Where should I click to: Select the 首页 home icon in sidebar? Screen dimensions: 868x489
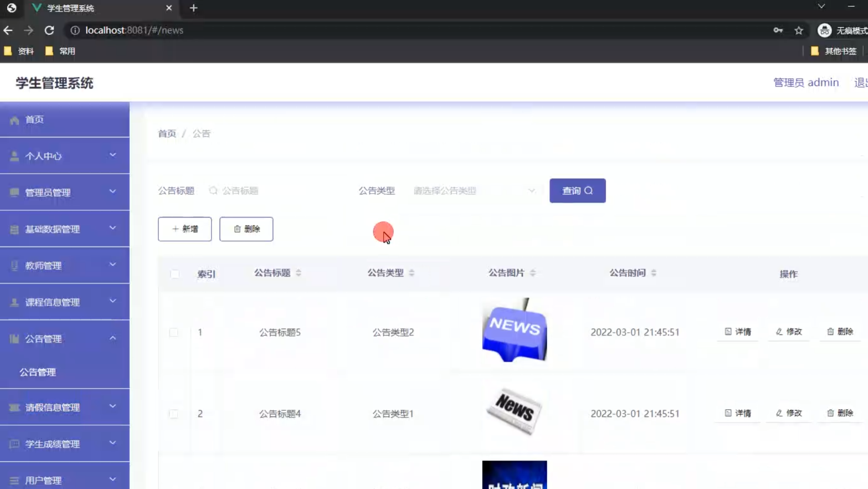click(14, 119)
